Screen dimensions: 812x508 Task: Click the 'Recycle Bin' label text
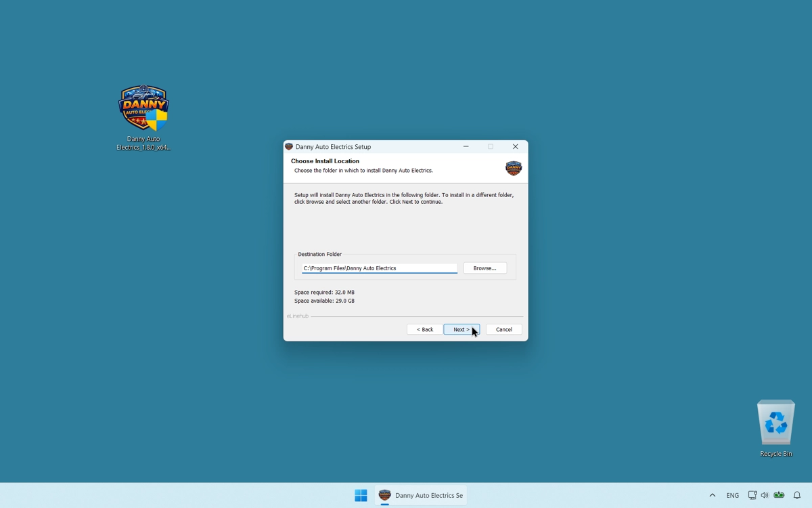click(x=776, y=454)
